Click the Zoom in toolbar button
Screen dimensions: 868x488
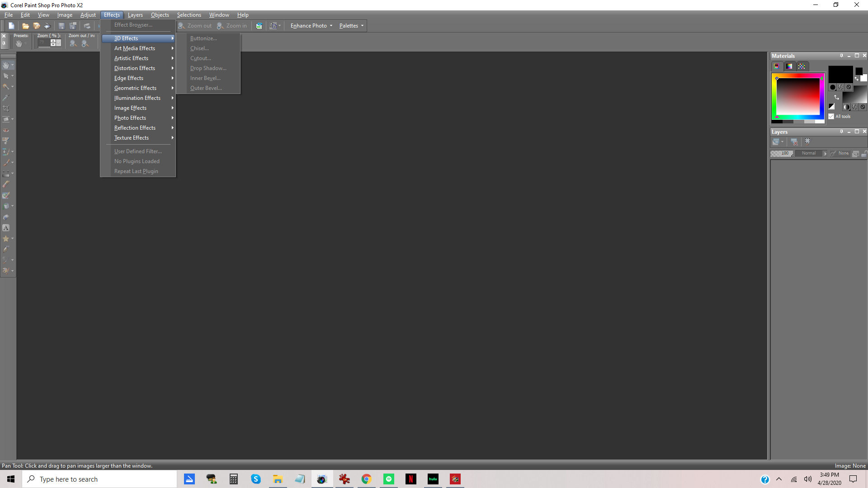pos(232,26)
